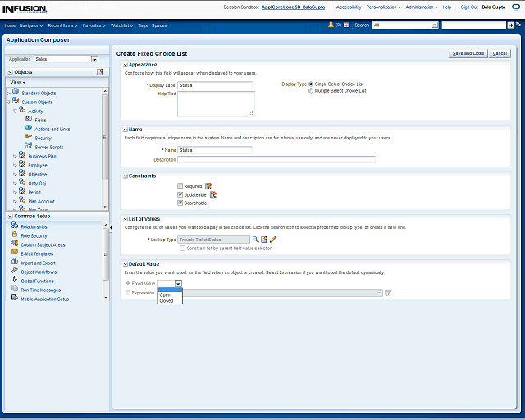Viewport: 525px width, 420px height.
Task: Uncheck the Searchable checkbox
Action: coord(180,203)
